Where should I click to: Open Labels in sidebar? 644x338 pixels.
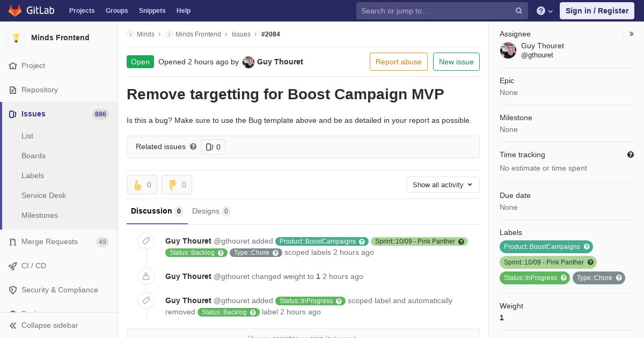33,175
